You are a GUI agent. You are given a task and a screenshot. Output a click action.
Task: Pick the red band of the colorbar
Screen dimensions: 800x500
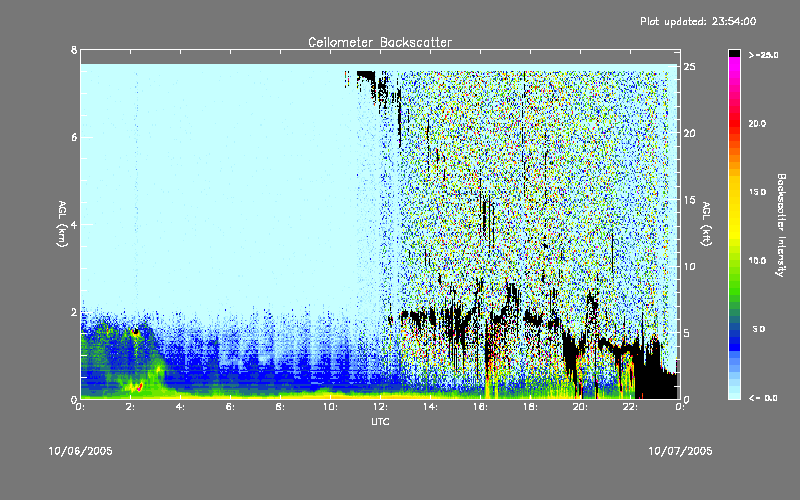click(x=734, y=122)
